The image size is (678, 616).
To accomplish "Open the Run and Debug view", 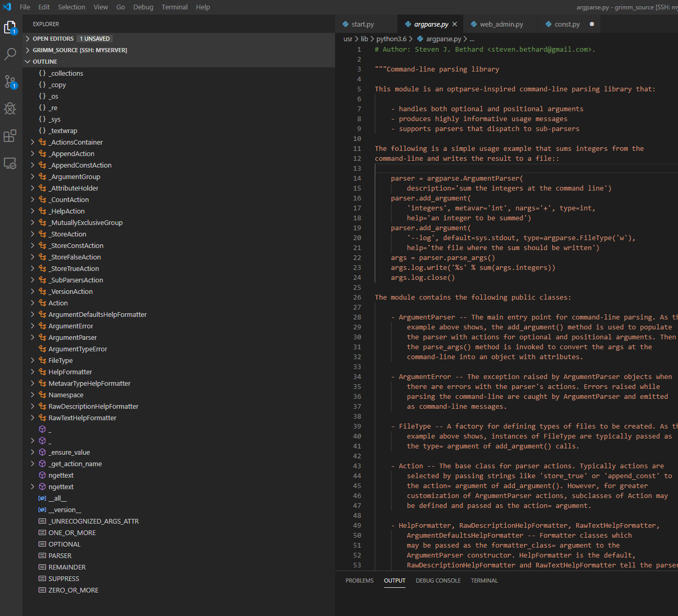I will point(10,109).
